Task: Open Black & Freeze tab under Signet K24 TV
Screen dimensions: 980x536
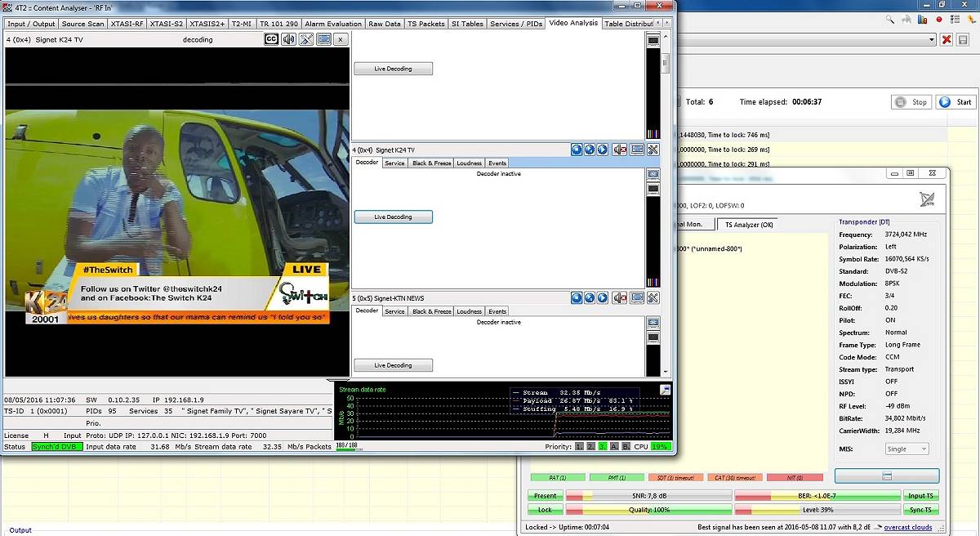Action: 432,163
